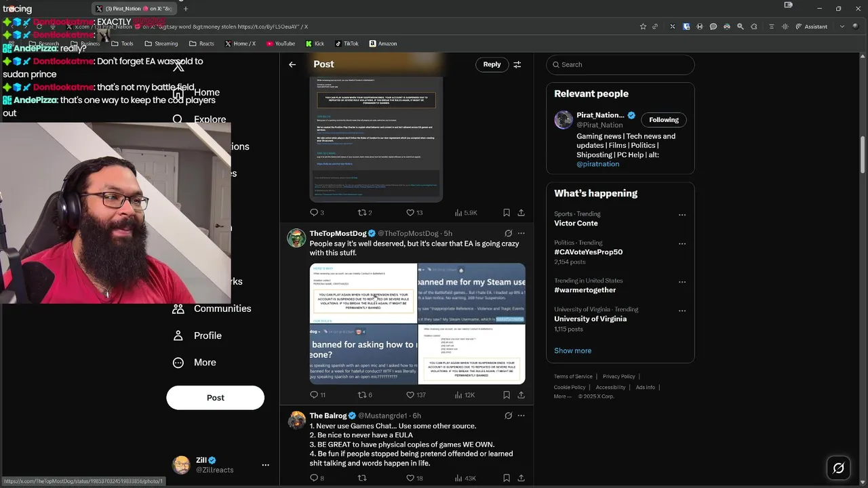Open the banned for asking how image
Image resolution: width=868 pixels, height=488 pixels.
pos(363,354)
